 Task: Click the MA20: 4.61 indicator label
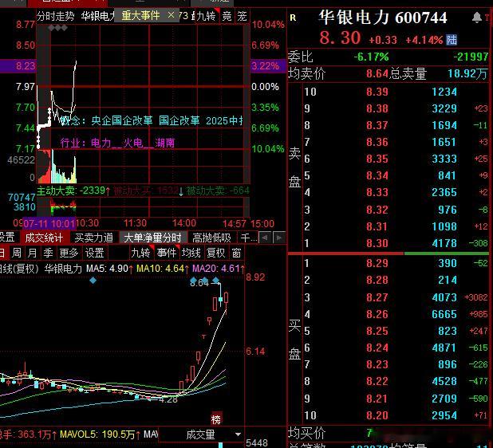tap(219, 269)
